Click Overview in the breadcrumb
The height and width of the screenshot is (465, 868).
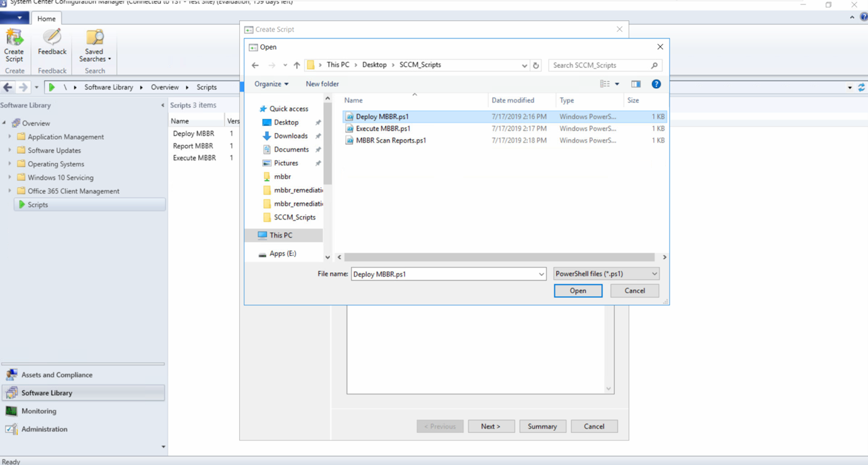[164, 88]
